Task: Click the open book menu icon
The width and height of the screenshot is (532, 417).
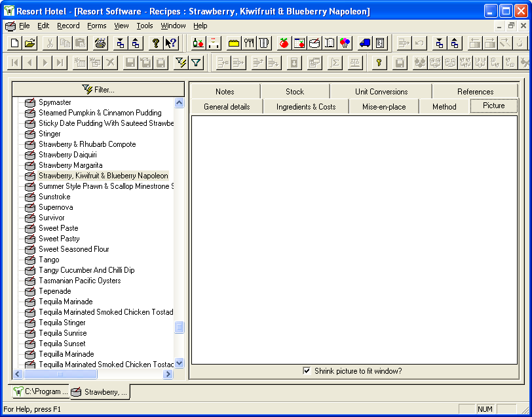Action: (330, 43)
